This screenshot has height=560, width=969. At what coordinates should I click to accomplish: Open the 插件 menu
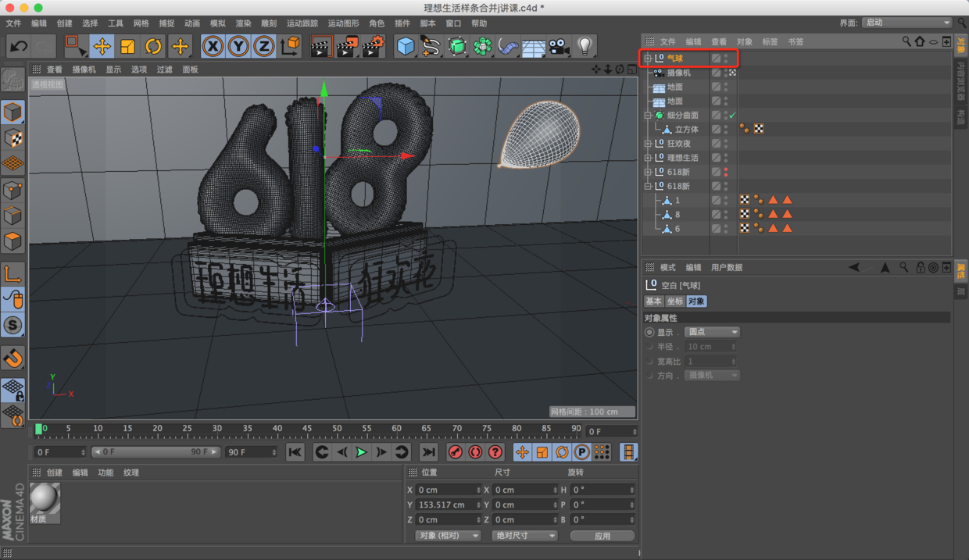point(402,23)
